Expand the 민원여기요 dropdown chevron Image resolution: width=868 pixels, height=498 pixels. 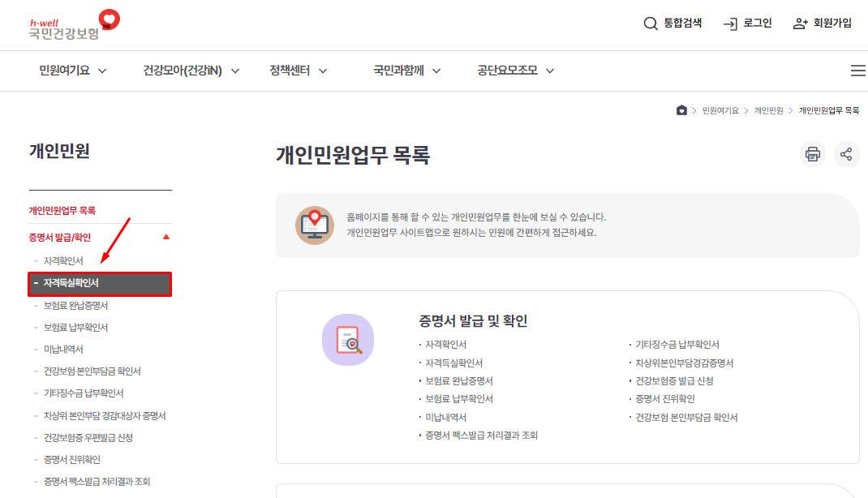101,71
